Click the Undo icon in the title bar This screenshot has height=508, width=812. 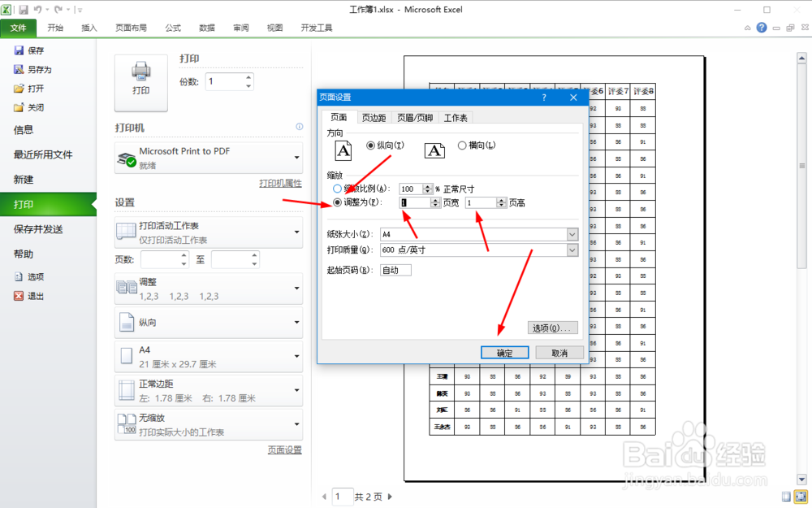[x=38, y=9]
